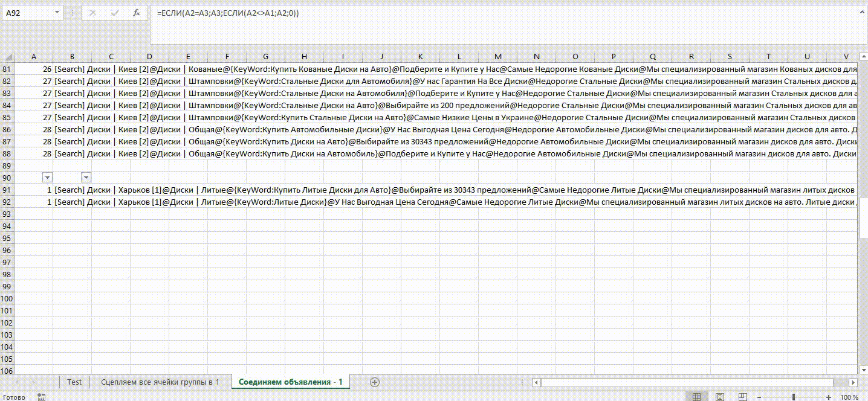Click the Enter checkmark in formula bar

114,13
